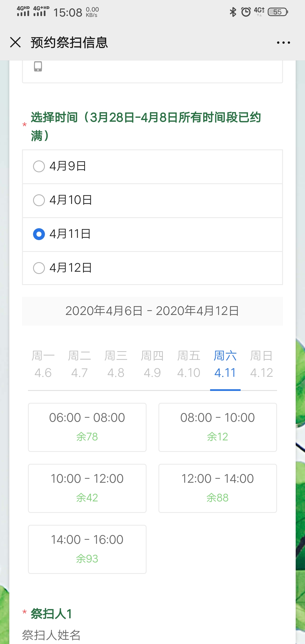Open the three-dot more options menu
This screenshot has width=305, height=644.
click(x=283, y=43)
